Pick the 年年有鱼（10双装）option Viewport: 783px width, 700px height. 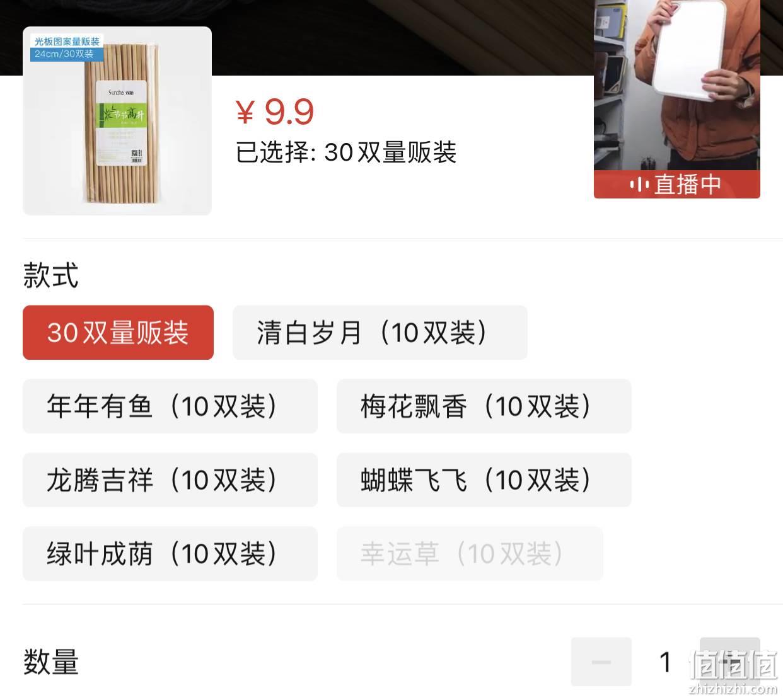tap(170, 406)
